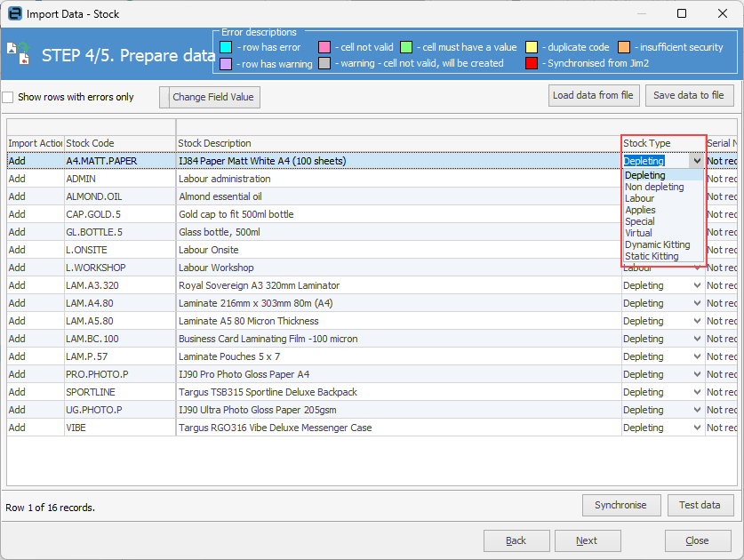Image resolution: width=744 pixels, height=560 pixels.
Task: Click 'Laminate Pouches 5 x 7' description
Action: (229, 356)
